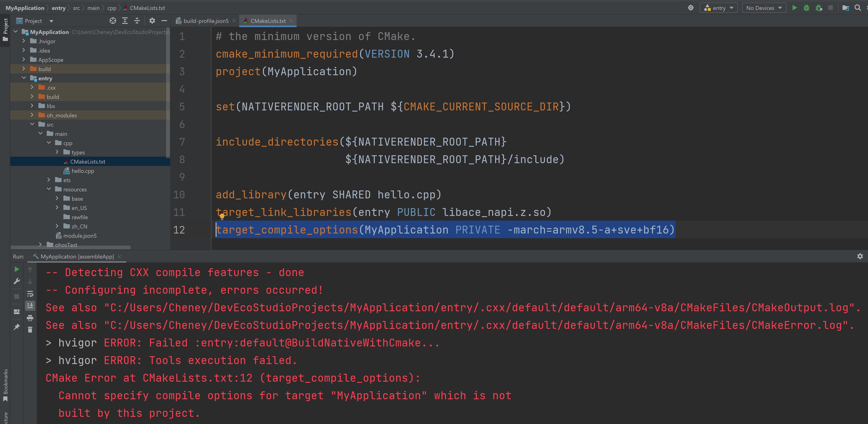
Task: Open the entry module dropdown
Action: [x=719, y=8]
